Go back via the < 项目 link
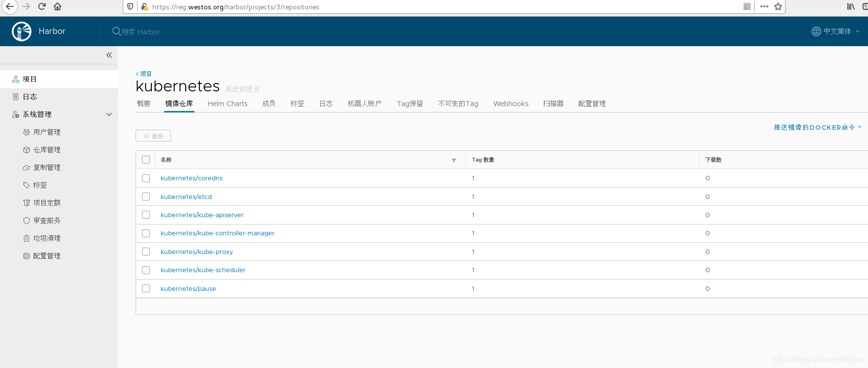 143,74
